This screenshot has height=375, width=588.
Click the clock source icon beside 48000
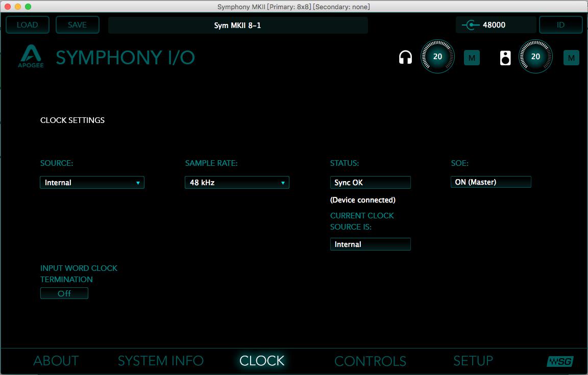[x=471, y=25]
